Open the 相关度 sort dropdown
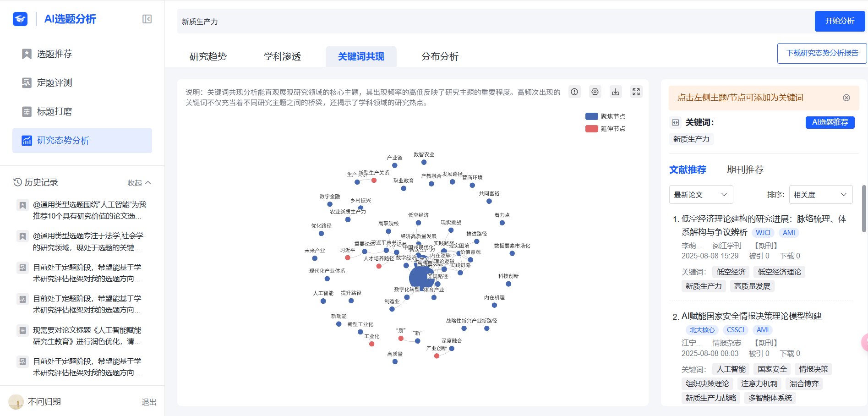 pos(820,195)
